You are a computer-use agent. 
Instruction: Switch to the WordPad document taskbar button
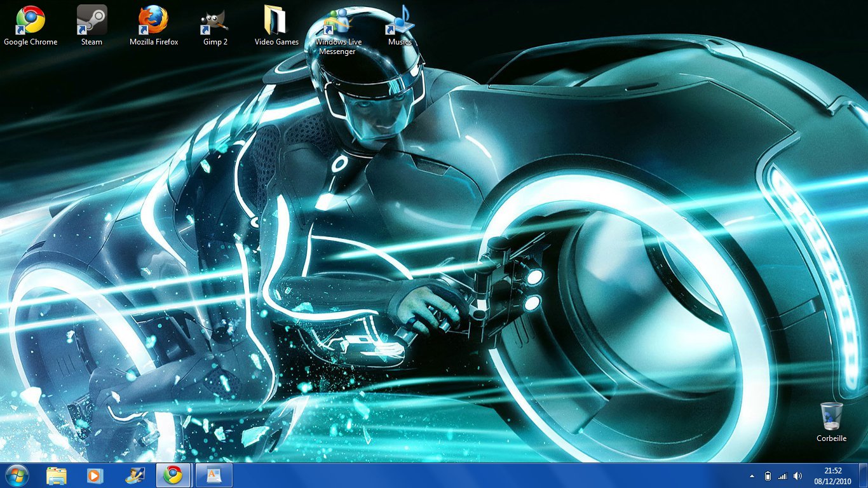(x=214, y=475)
